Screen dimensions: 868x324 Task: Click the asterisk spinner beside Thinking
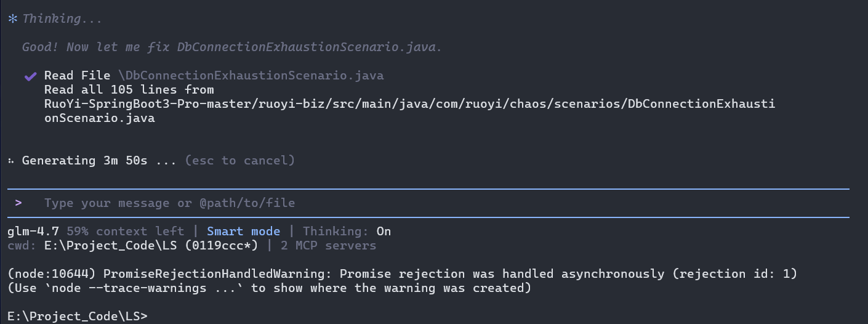(12, 19)
